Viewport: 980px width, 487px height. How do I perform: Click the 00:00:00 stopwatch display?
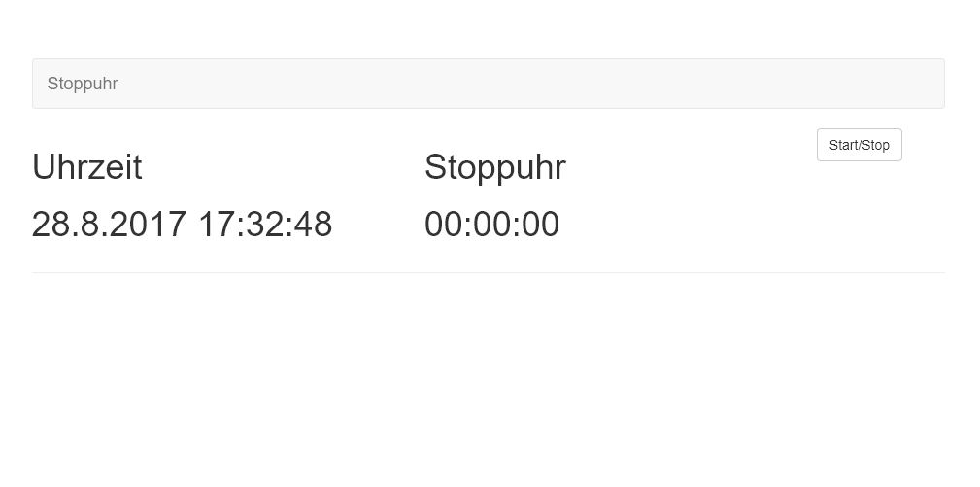click(x=491, y=225)
